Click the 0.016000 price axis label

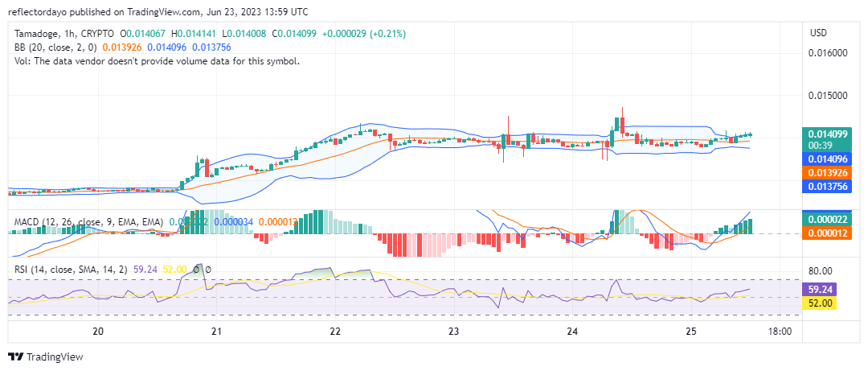point(828,53)
